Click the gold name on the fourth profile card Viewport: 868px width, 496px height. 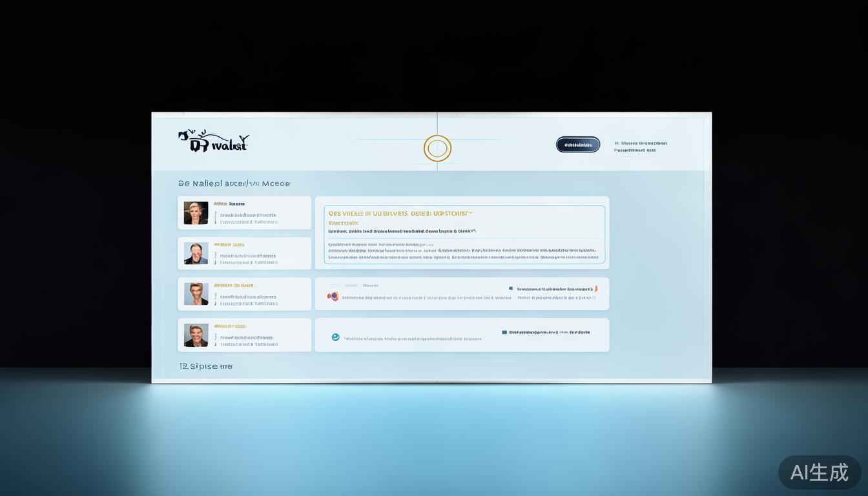(x=230, y=326)
